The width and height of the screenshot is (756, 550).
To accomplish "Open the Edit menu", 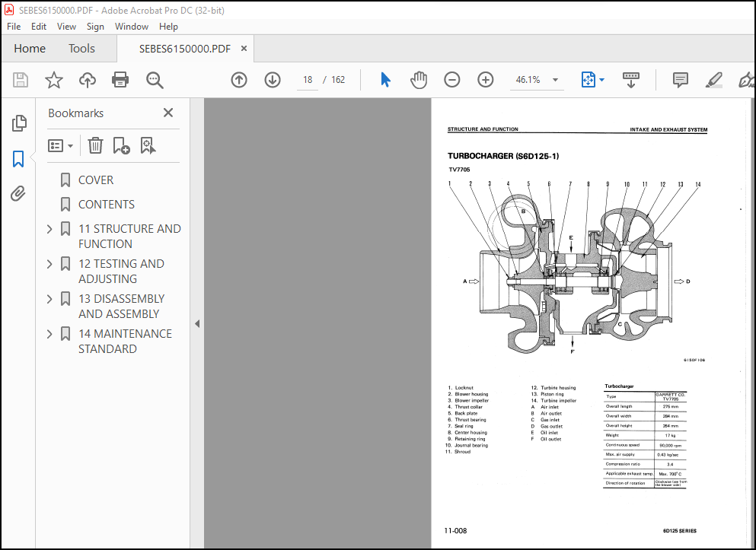I will coord(39,27).
